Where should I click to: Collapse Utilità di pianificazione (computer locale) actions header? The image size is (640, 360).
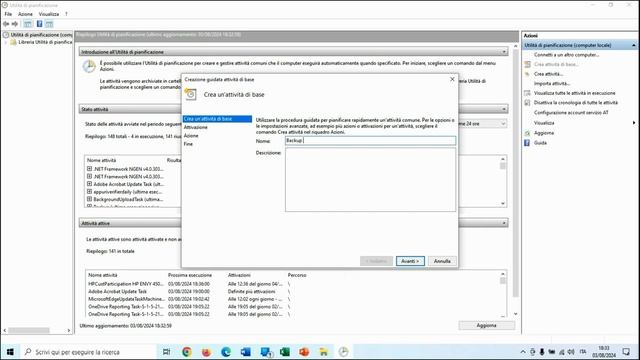[x=633, y=45]
